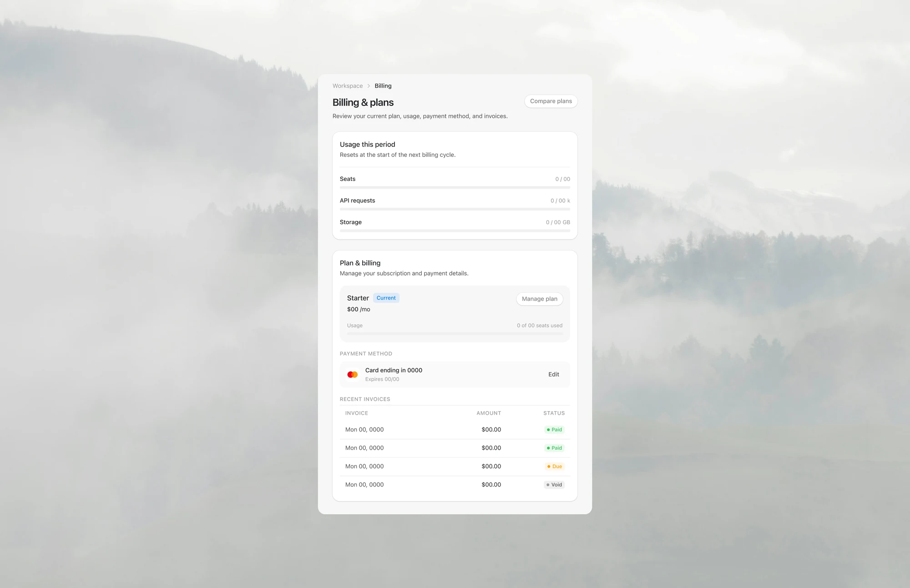Click the Void invoice status badge
This screenshot has height=588, width=910.
[554, 485]
